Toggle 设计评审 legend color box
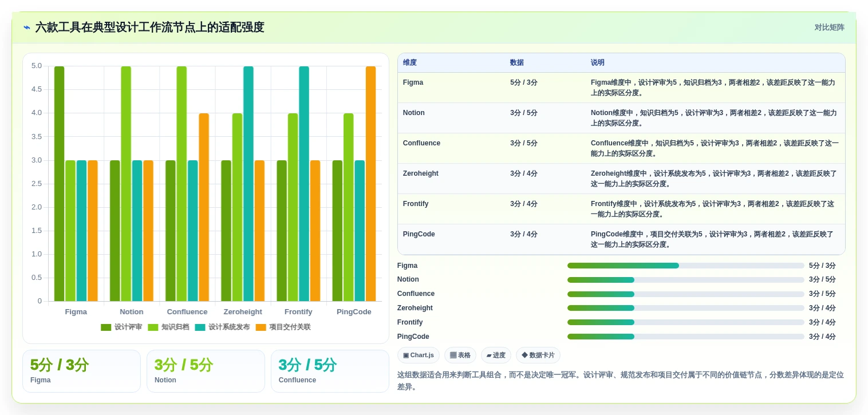 [106, 327]
